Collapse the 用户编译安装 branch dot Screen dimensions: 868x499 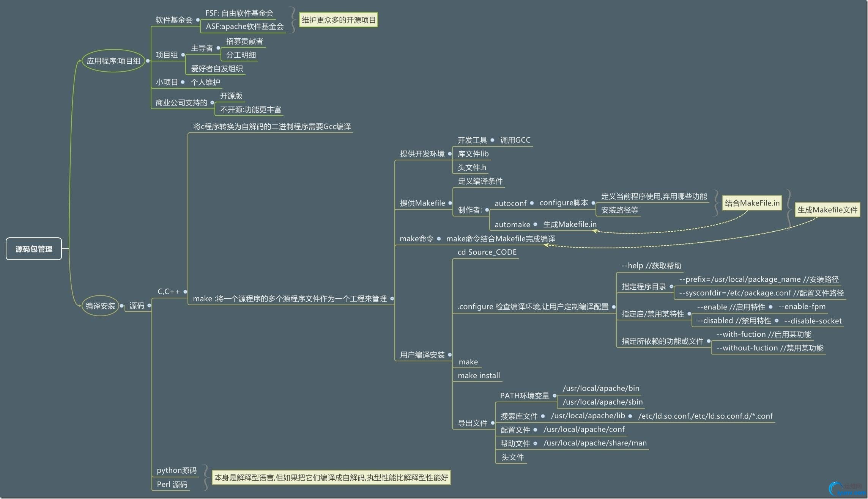[x=450, y=355]
